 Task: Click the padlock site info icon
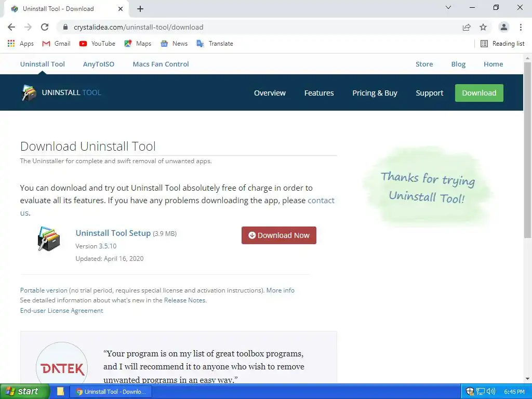point(65,27)
